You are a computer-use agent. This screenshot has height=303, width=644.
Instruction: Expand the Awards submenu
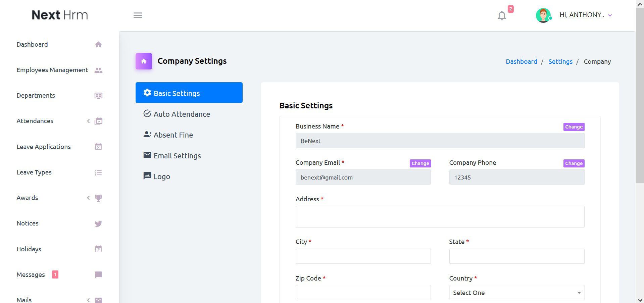[x=88, y=198]
